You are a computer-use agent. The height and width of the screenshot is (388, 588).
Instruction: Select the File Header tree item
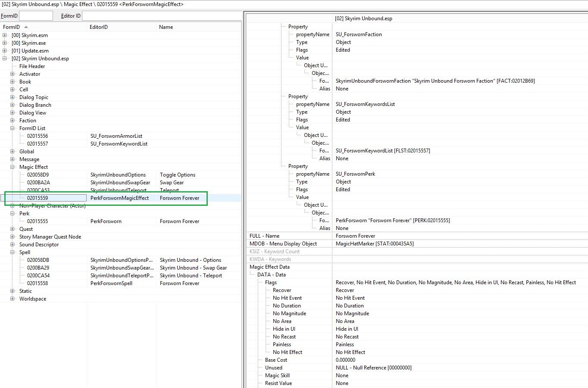pyautogui.click(x=32, y=66)
